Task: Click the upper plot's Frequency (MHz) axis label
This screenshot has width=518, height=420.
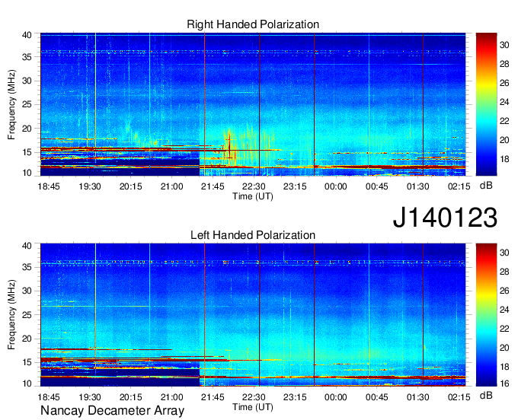Action: (x=11, y=104)
